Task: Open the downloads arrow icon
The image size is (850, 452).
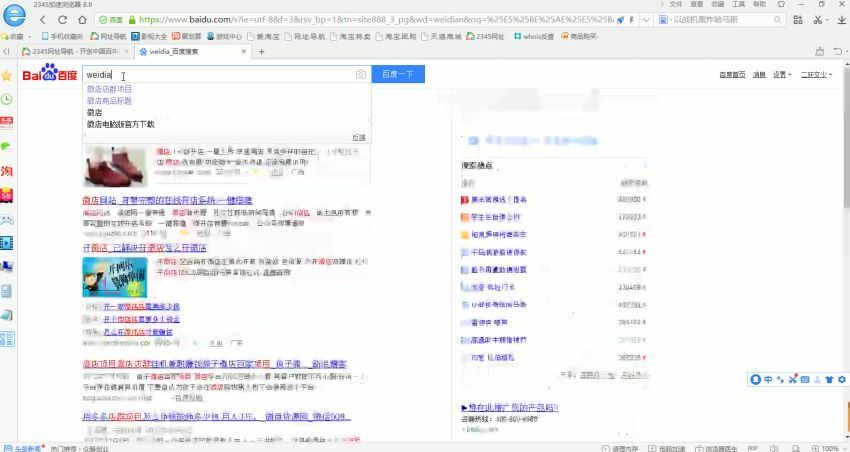Action: pos(841,20)
